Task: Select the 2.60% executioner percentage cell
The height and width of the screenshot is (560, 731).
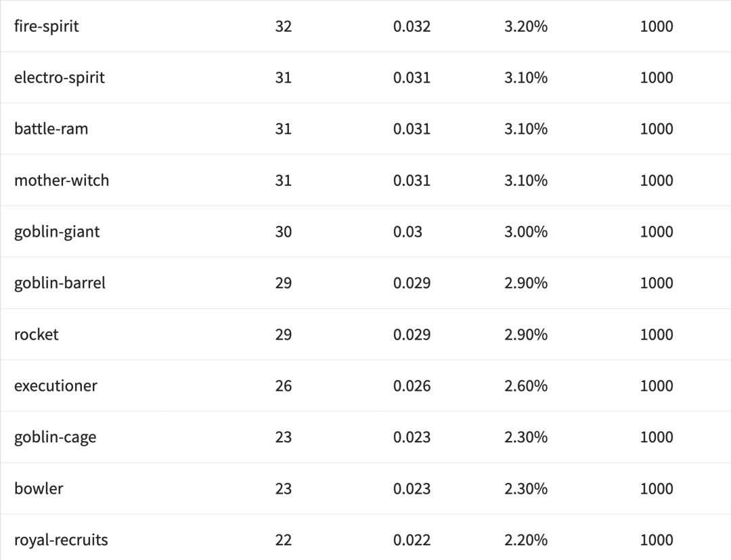Action: [526, 386]
